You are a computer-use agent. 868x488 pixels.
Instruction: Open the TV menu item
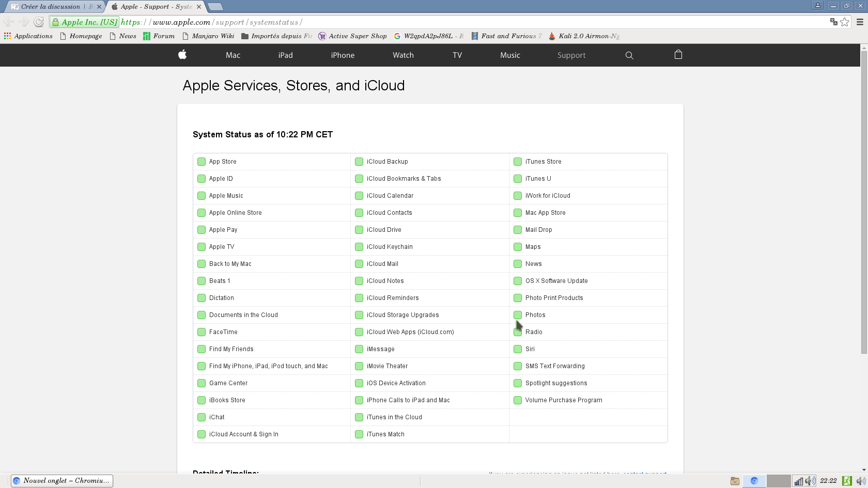pyautogui.click(x=457, y=55)
